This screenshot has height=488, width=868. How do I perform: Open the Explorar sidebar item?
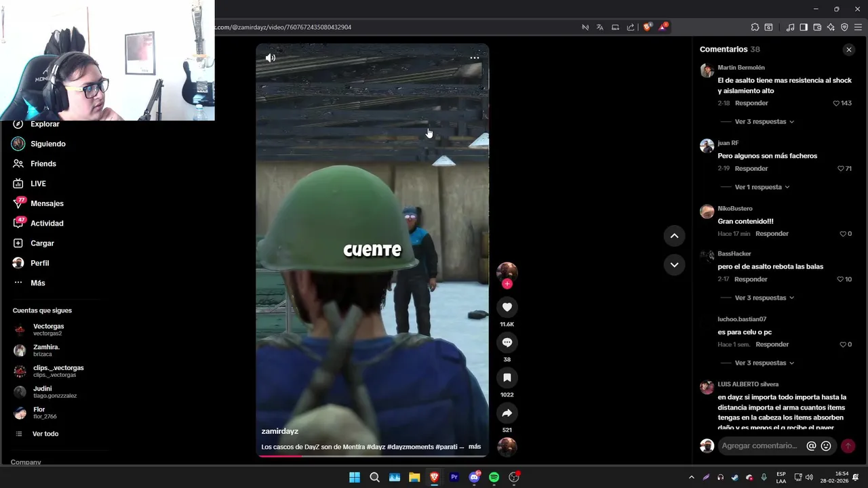pyautogui.click(x=45, y=124)
